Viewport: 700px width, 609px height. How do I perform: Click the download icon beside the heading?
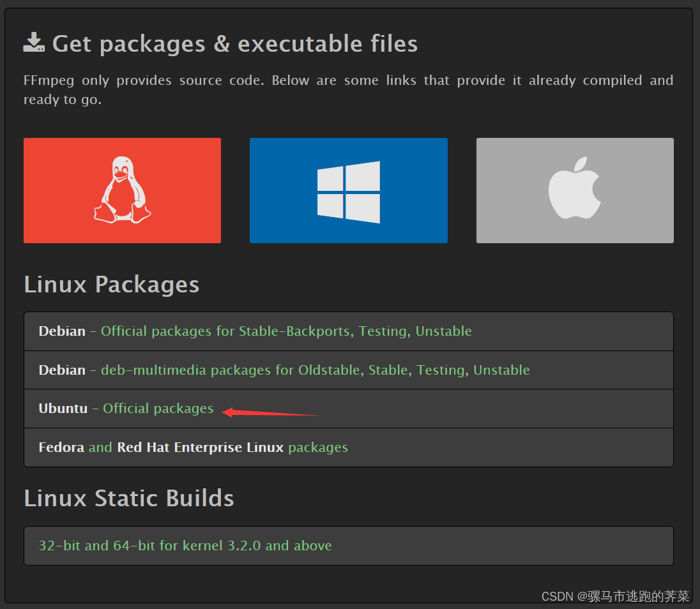click(x=34, y=42)
